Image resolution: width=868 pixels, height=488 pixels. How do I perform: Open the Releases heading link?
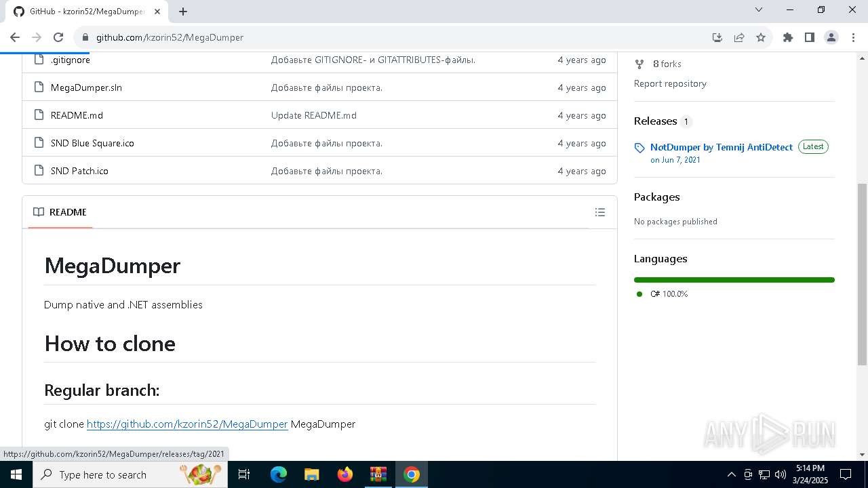click(656, 121)
